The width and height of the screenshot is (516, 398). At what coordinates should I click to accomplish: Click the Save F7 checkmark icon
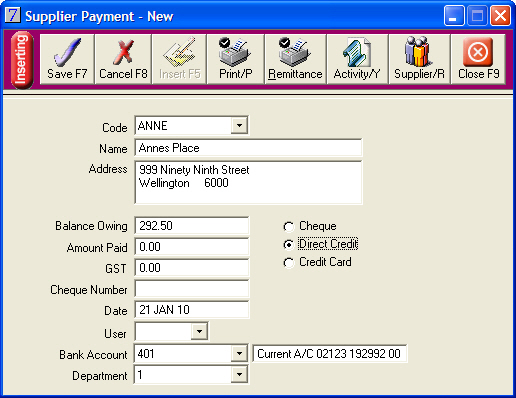(67, 52)
